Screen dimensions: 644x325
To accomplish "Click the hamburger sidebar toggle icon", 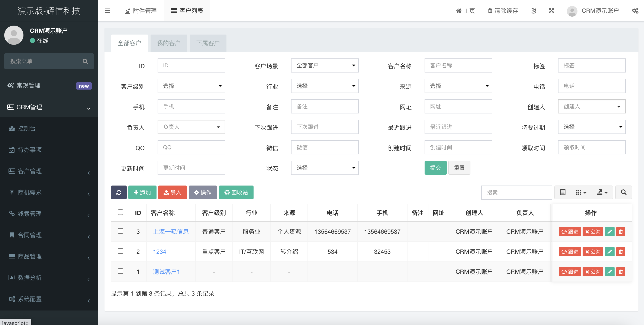I will pyautogui.click(x=107, y=11).
